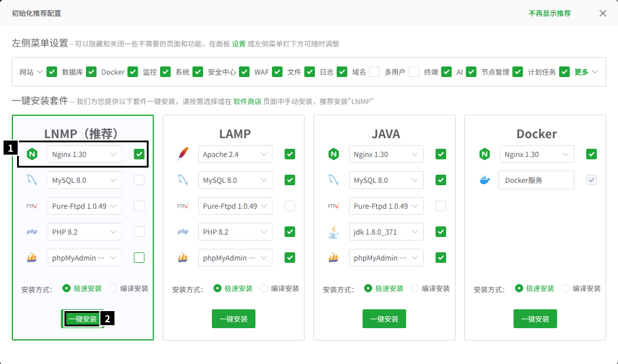Check the PHP 8.2 checkbox in LNMP
This screenshot has width=618, height=364.
pos(139,232)
